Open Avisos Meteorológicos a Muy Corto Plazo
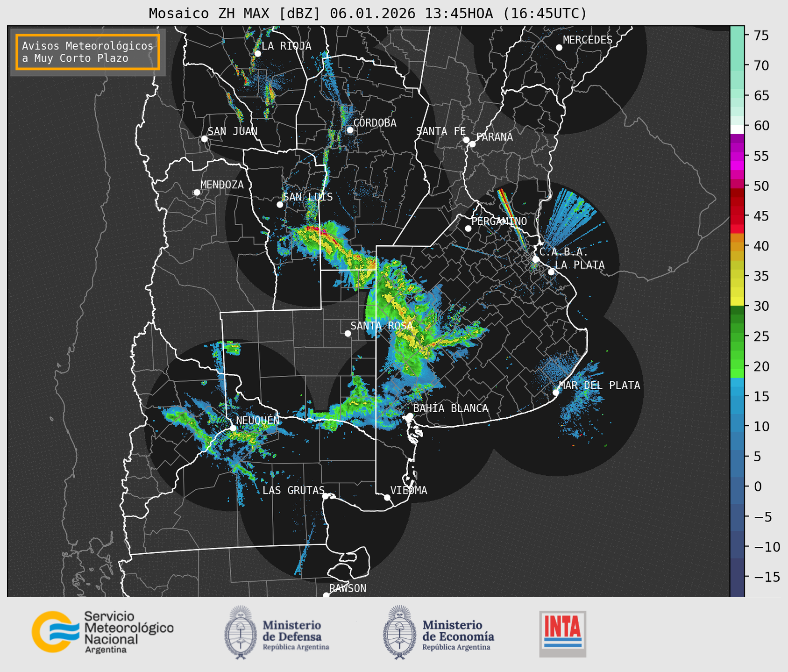Viewport: 788px width, 672px height. [88, 52]
